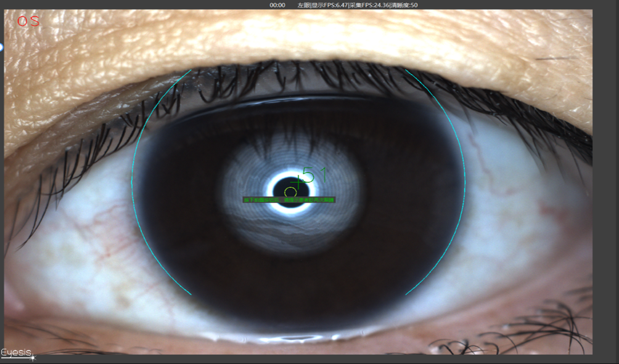
Task: Click the 清晰度:50 sharpness readout
Action: (404, 5)
